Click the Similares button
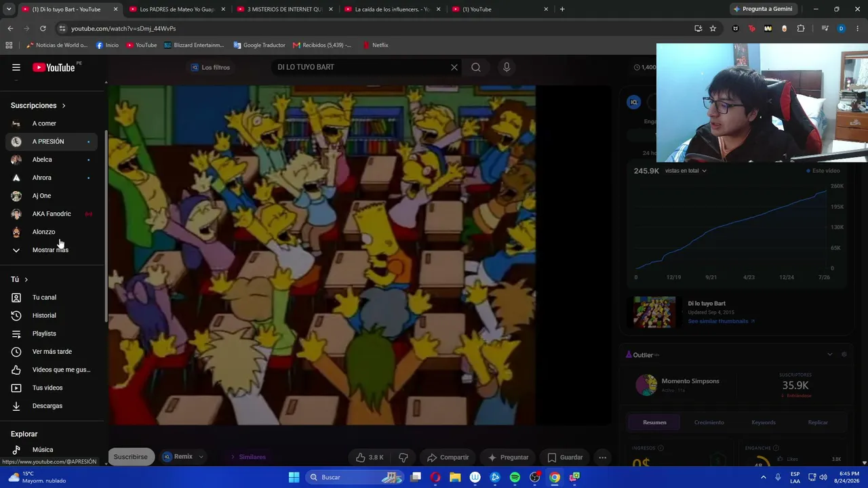Viewport: 868px width, 488px height. [x=248, y=457]
